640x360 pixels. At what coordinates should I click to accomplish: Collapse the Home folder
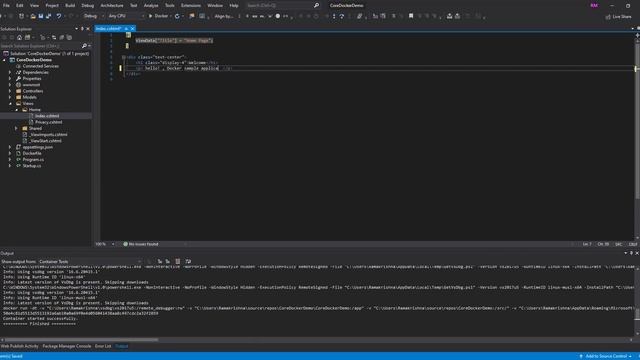tap(16, 110)
